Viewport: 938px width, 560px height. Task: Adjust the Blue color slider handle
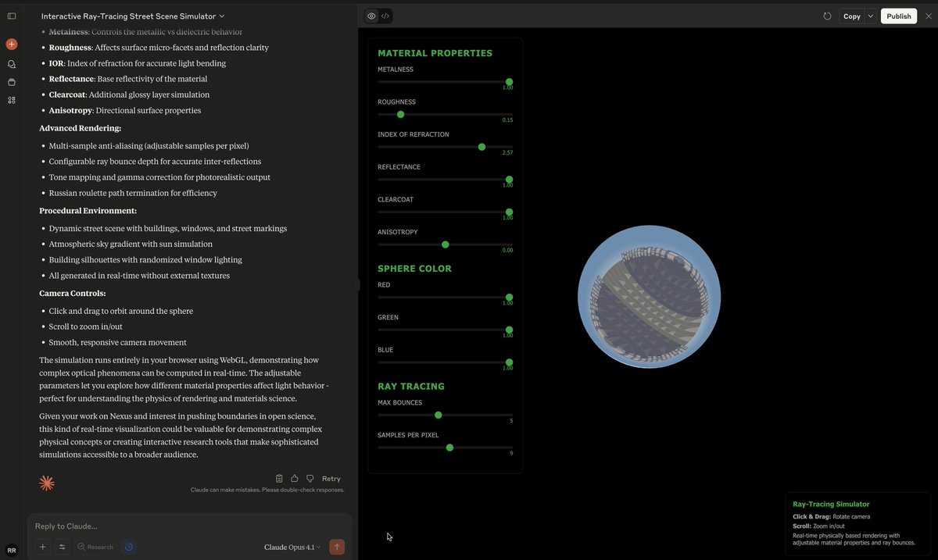click(509, 362)
